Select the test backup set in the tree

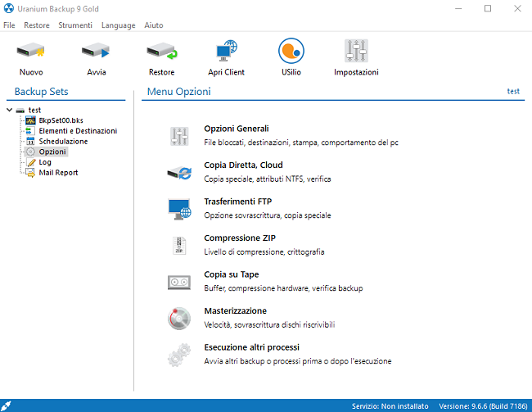coord(34,110)
